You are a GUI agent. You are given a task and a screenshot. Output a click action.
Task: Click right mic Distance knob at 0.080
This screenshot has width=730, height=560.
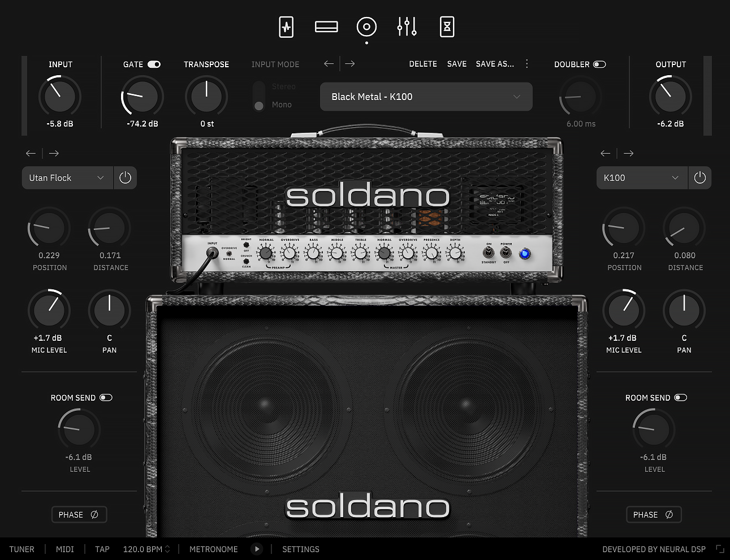pyautogui.click(x=684, y=228)
